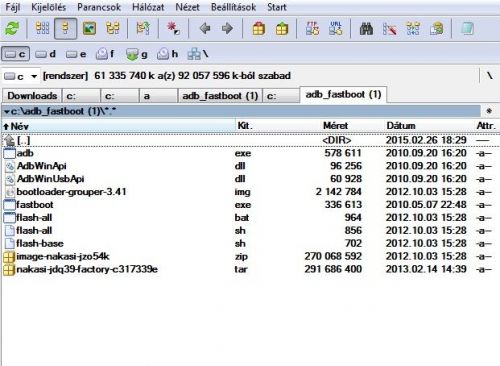This screenshot has width=500, height=366.
Task: Open the Fájl menu
Action: (x=13, y=7)
